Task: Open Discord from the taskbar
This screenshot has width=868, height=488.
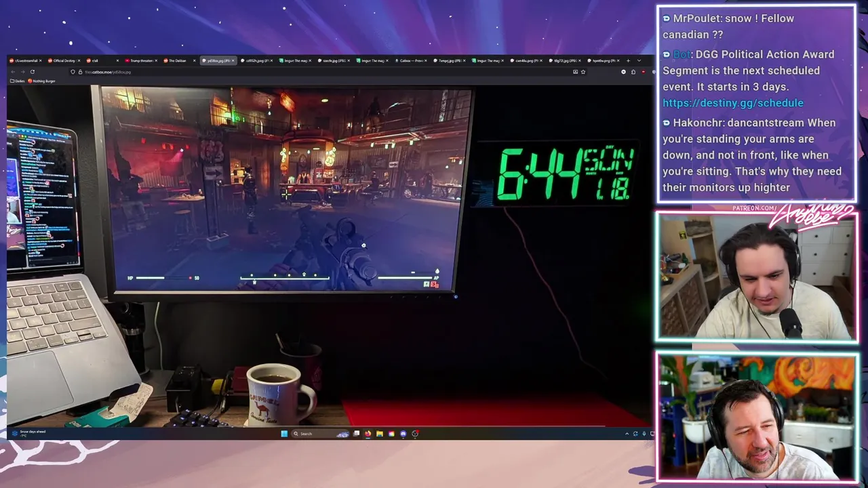Action: [x=403, y=434]
